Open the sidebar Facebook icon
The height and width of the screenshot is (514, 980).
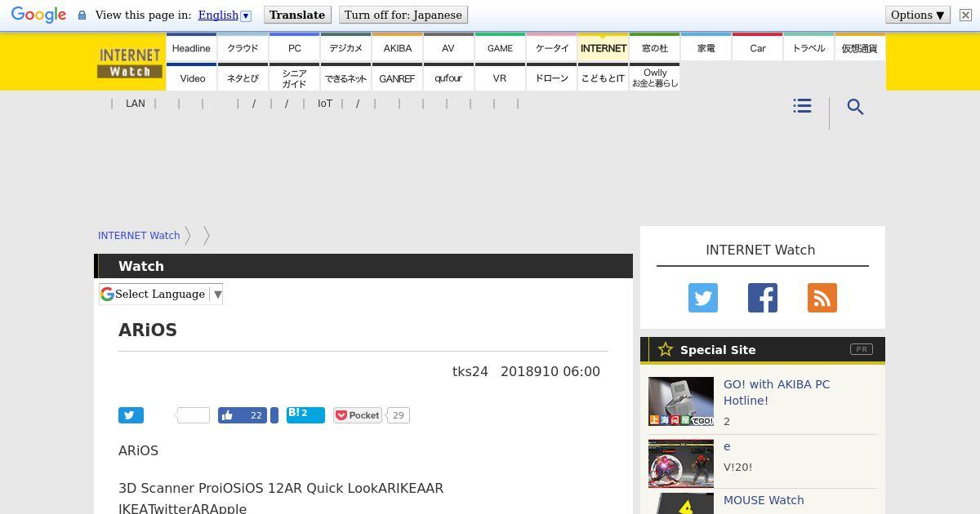(x=763, y=298)
